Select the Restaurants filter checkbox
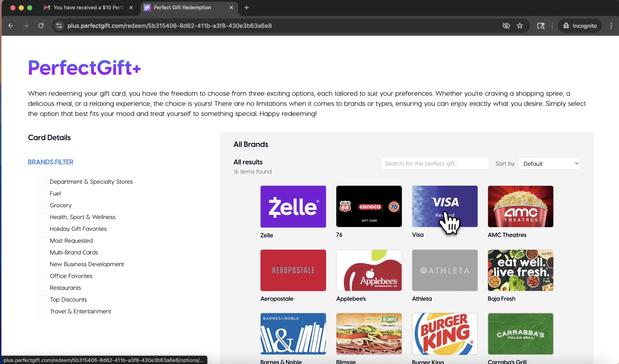Screen dimensions: 619x364 click(42, 288)
